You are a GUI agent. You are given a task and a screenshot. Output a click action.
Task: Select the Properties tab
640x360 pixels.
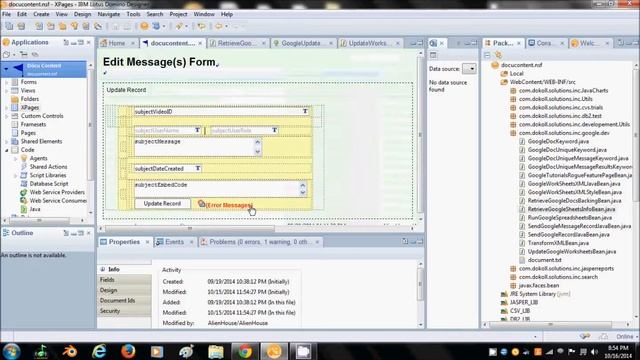pos(124,242)
